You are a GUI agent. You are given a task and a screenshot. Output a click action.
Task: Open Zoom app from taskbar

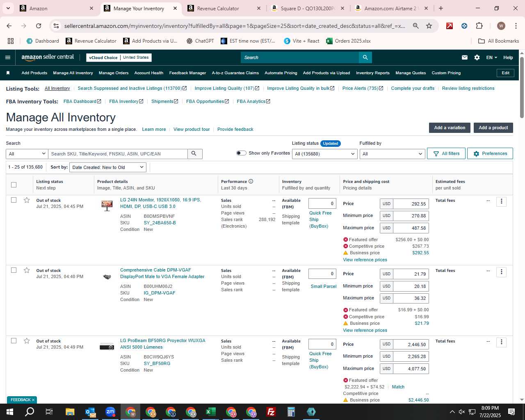pos(110,412)
